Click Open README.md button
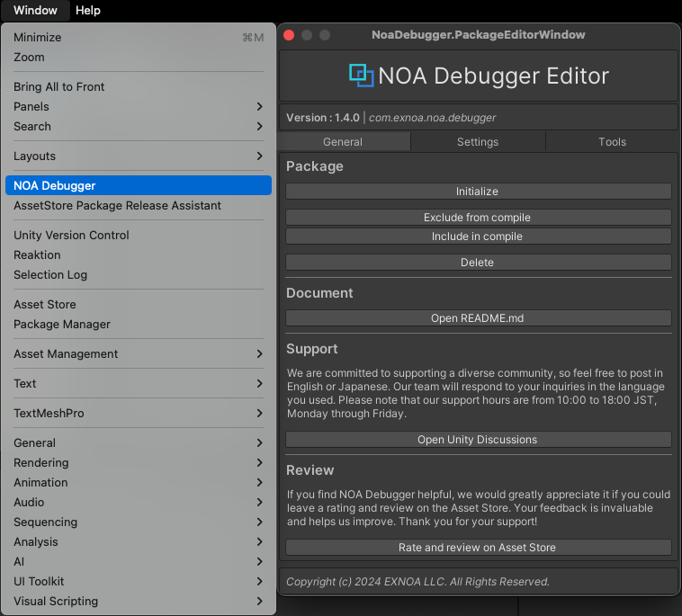 pyautogui.click(x=478, y=317)
